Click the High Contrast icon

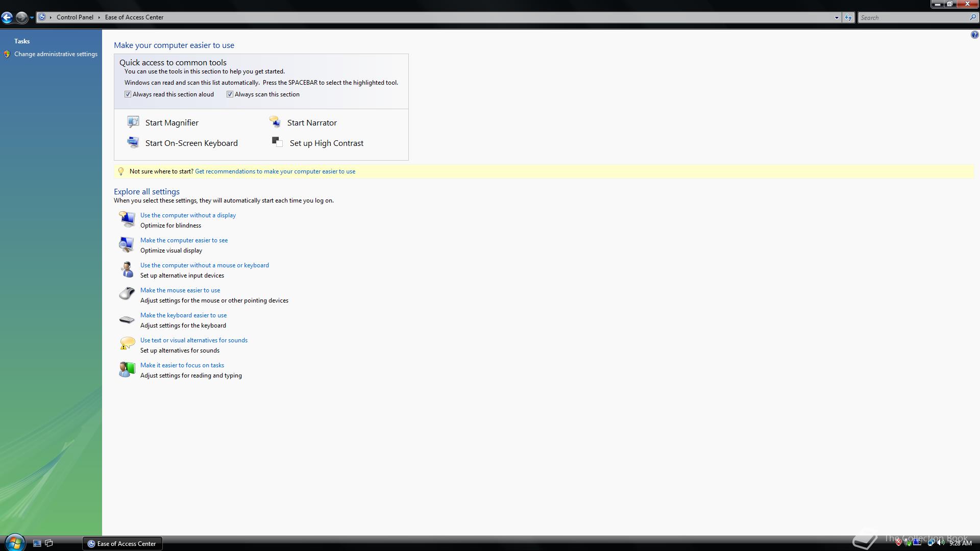pyautogui.click(x=277, y=142)
